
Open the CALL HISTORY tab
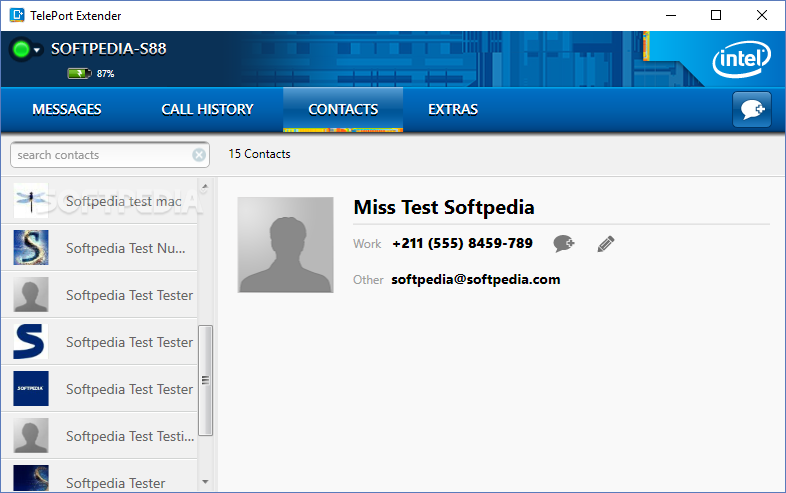click(207, 109)
